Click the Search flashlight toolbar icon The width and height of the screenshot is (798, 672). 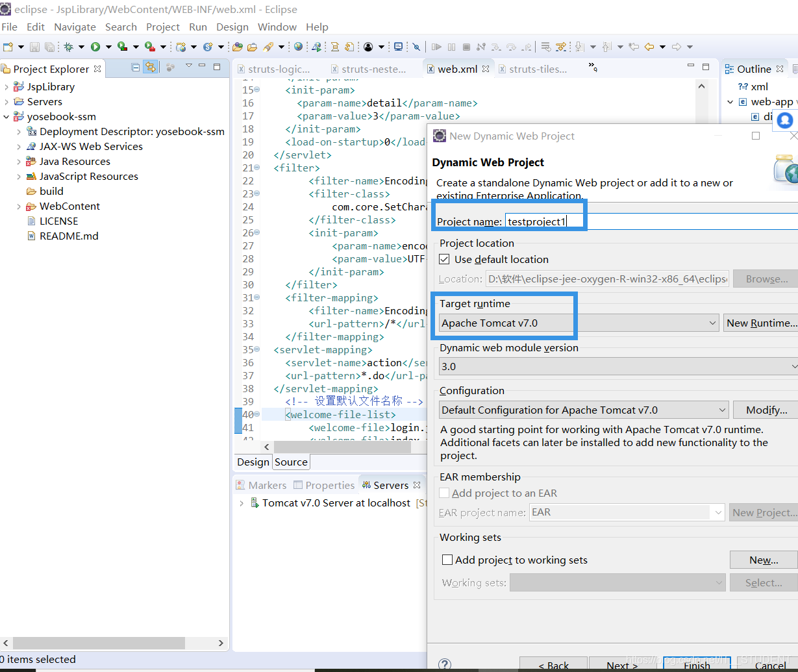coord(268,47)
